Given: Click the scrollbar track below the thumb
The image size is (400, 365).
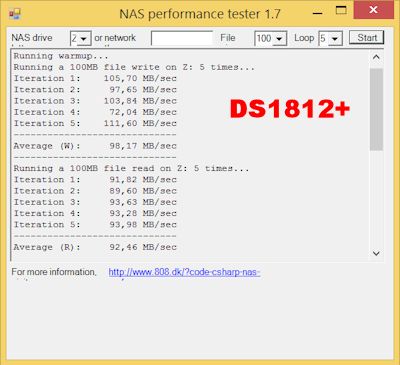Looking at the screenshot, I should pyautogui.click(x=376, y=198).
